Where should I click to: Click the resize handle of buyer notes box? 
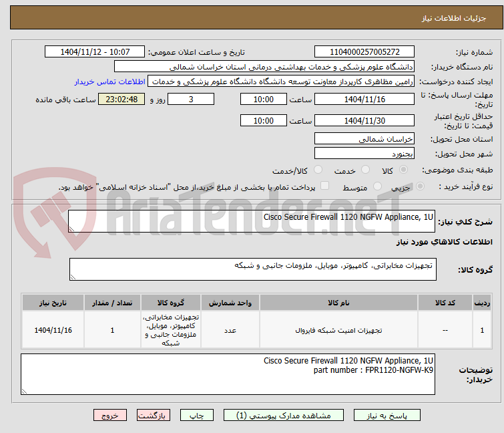pos(25,391)
